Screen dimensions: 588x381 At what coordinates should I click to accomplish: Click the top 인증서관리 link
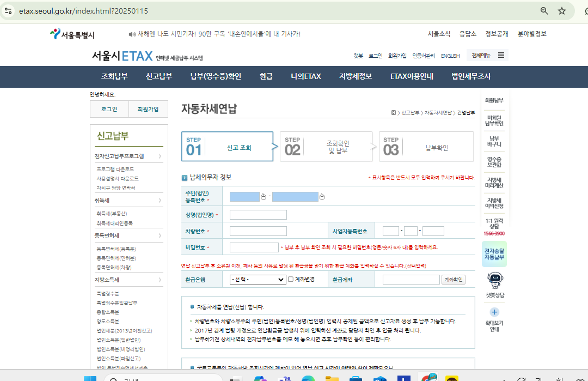(x=424, y=56)
